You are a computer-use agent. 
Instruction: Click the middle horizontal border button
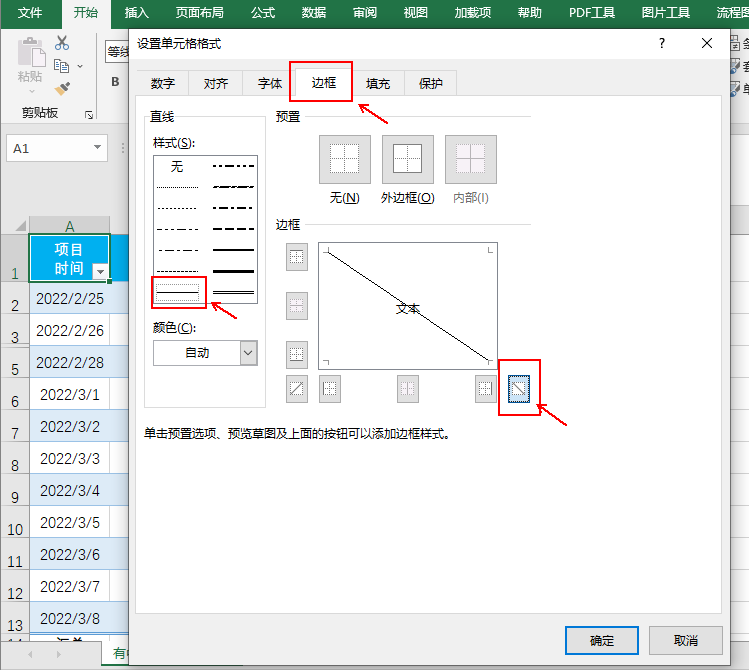[x=297, y=306]
